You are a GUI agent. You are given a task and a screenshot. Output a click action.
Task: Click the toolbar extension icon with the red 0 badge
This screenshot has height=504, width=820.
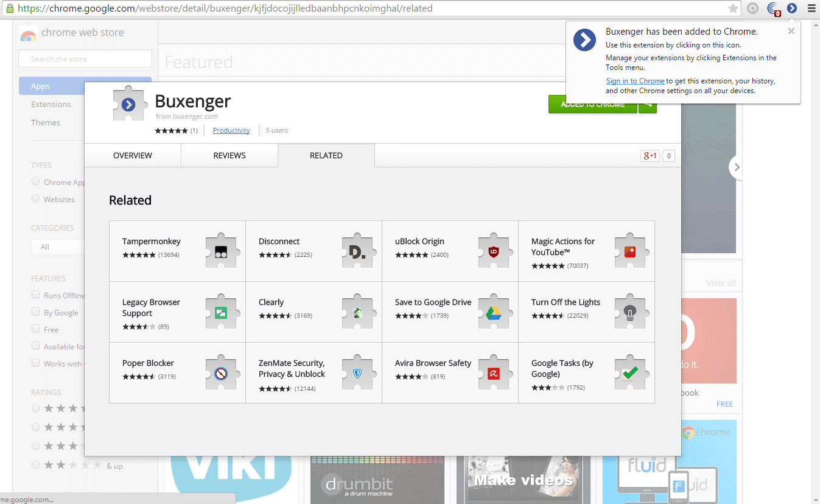click(774, 9)
